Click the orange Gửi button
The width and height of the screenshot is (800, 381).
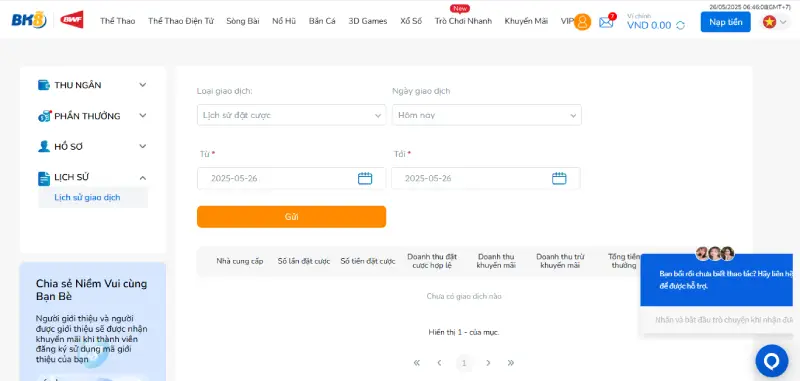pyautogui.click(x=291, y=217)
